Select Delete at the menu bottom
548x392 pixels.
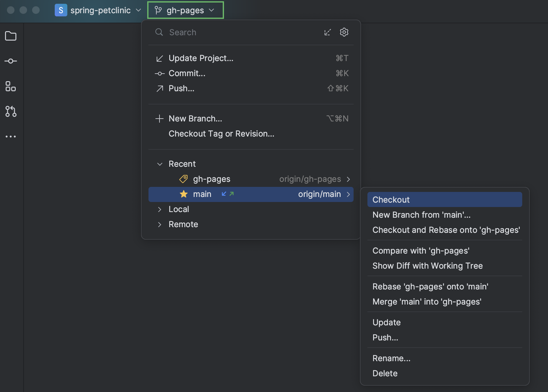click(x=385, y=373)
